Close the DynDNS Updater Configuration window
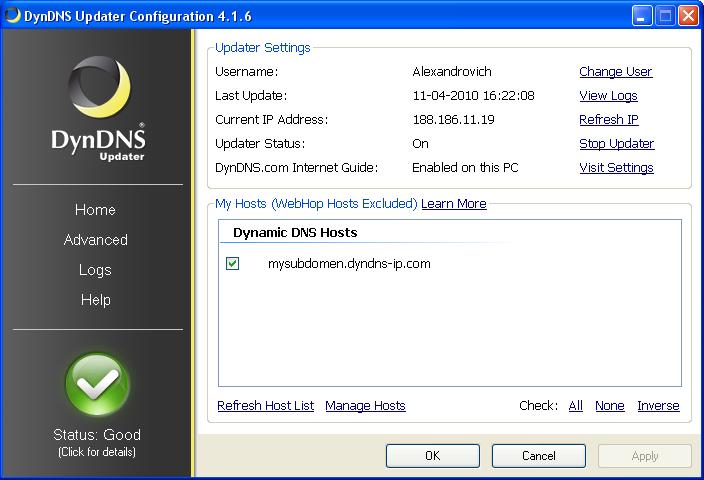704x480 pixels. click(688, 16)
